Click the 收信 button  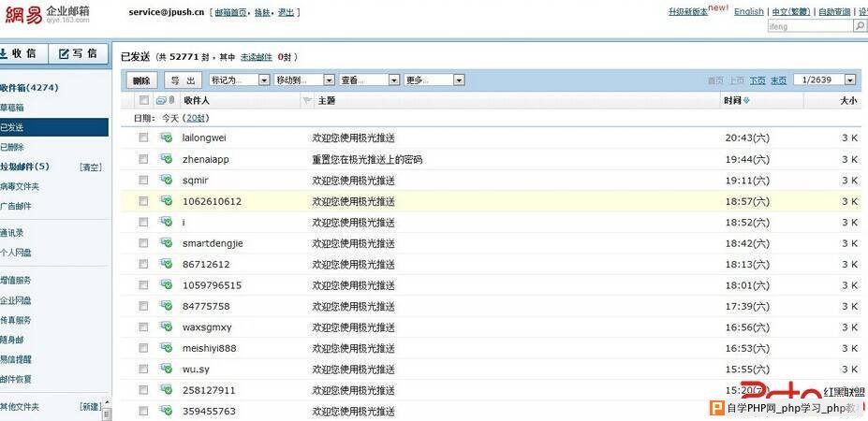pyautogui.click(x=23, y=53)
